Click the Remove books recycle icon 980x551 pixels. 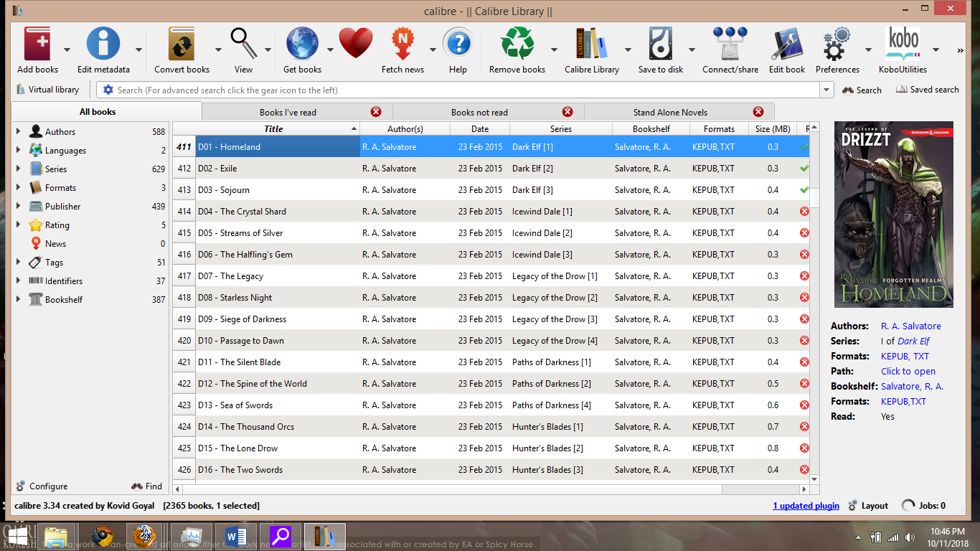(517, 44)
